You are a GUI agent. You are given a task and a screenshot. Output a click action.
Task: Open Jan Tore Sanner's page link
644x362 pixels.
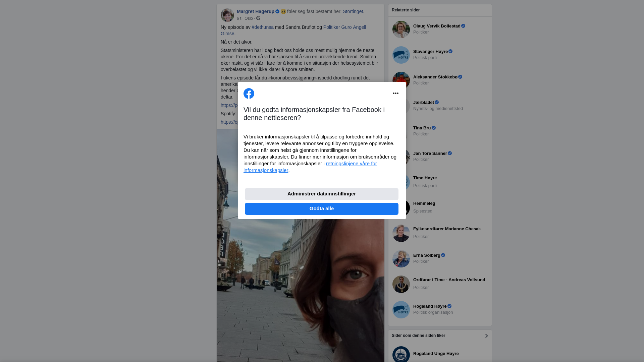(x=430, y=154)
